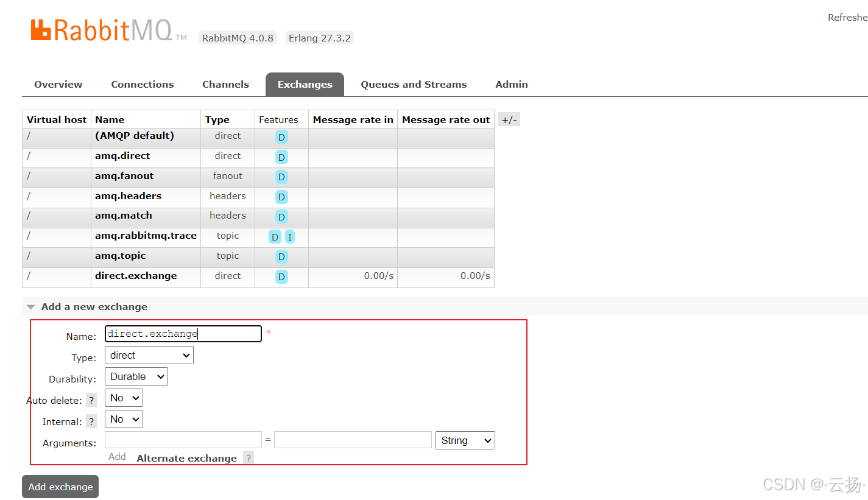Viewport: 868px width, 500px height.
Task: Open the amq.topic exchange
Action: coord(121,256)
